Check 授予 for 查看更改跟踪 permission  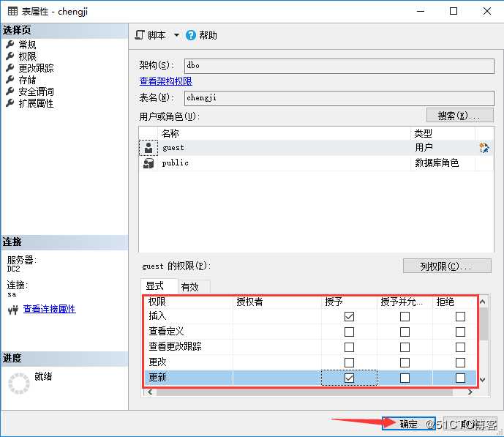pyautogui.click(x=349, y=347)
